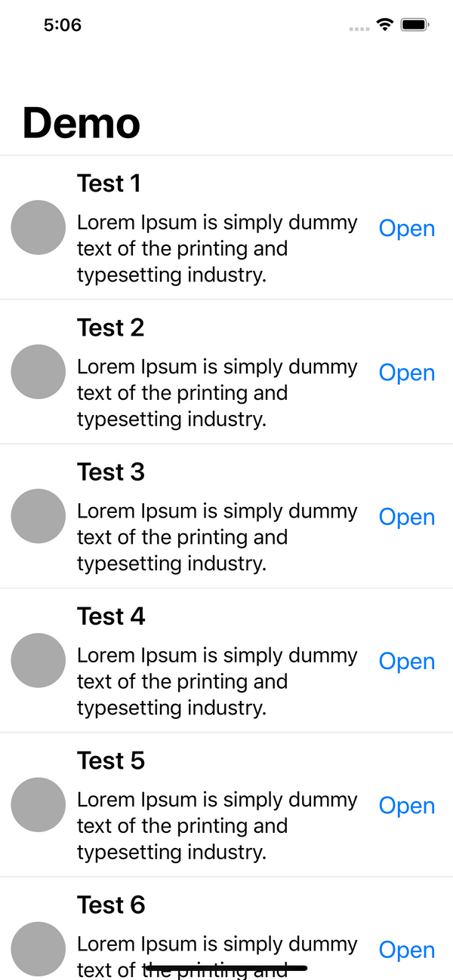This screenshot has height=980, width=453.
Task: Tap the gray avatar circle for Test 1
Action: click(39, 228)
